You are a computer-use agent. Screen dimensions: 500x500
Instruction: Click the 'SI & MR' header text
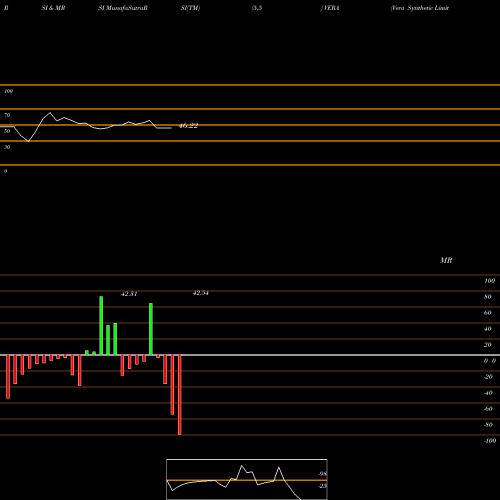tap(53, 8)
